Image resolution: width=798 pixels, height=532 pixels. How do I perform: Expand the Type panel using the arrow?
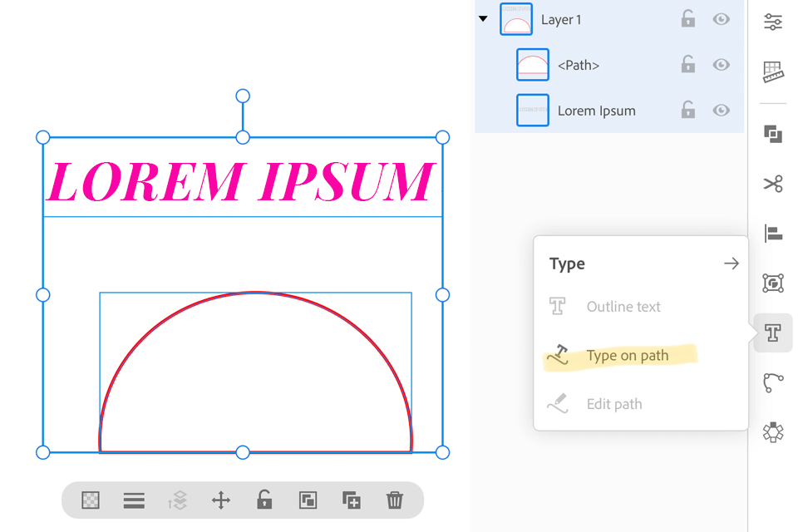tap(731, 264)
